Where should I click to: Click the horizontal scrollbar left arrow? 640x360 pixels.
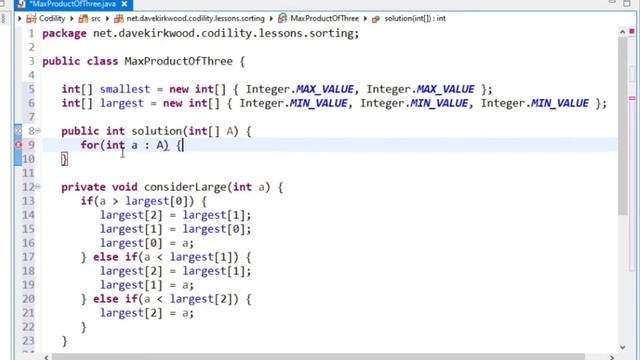(46, 357)
